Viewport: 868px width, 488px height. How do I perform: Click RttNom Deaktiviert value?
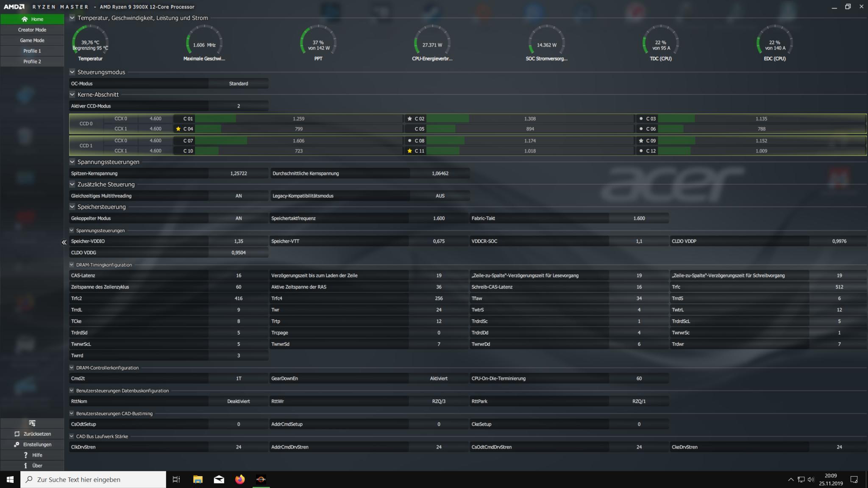click(238, 401)
